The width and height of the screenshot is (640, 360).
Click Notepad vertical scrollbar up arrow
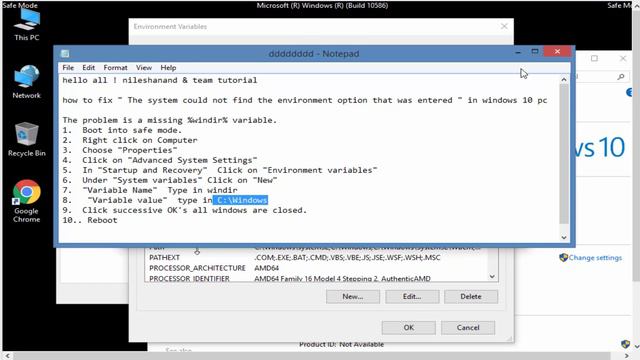564,80
